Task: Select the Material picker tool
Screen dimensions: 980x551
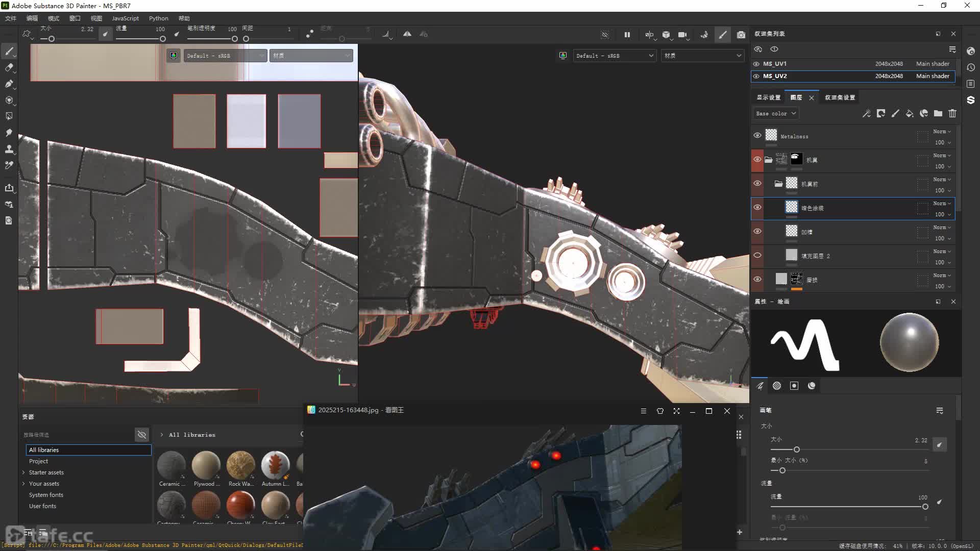Action: [9, 165]
